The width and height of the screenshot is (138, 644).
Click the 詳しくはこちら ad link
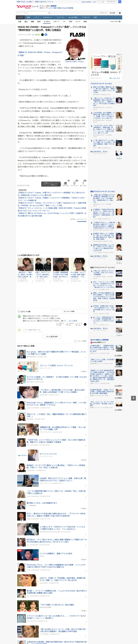115,78
